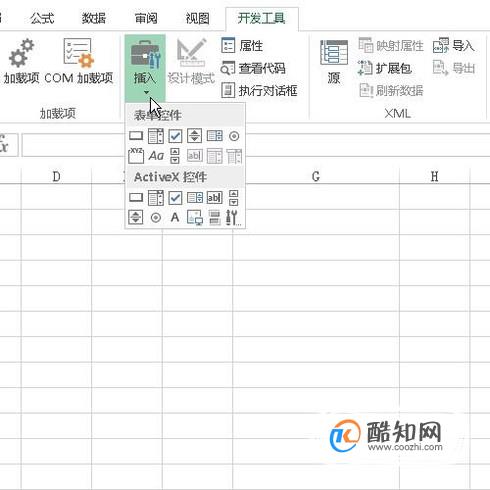The width and height of the screenshot is (490, 490).
Task: Open ActiveX More Controls tools icon
Action: [x=233, y=217]
